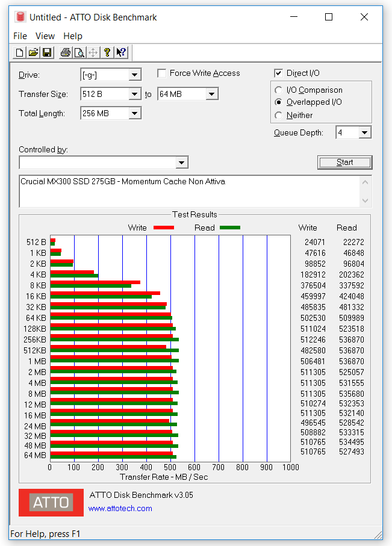Click the green Read legend swatch
This screenshot has height=546, width=392.
coord(230,228)
